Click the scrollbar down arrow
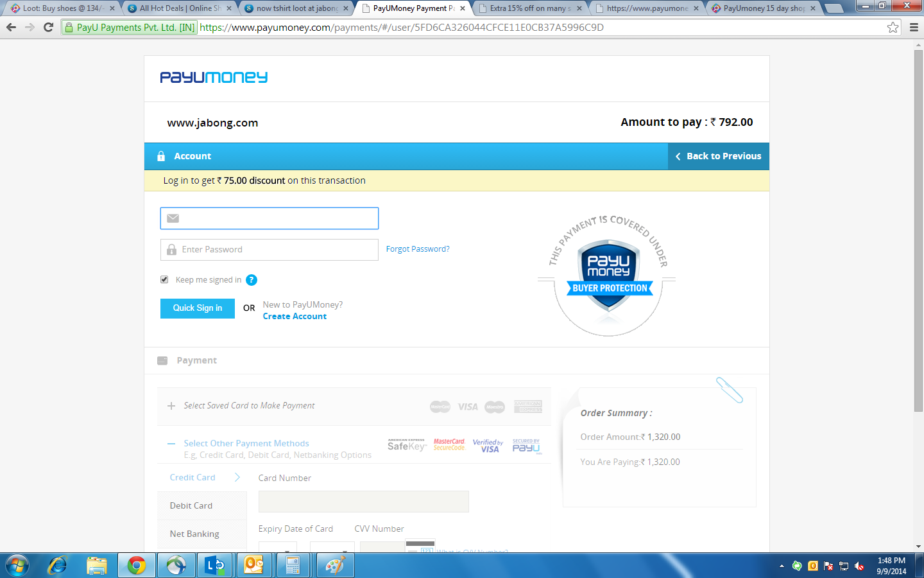924x578 pixels. [x=918, y=547]
